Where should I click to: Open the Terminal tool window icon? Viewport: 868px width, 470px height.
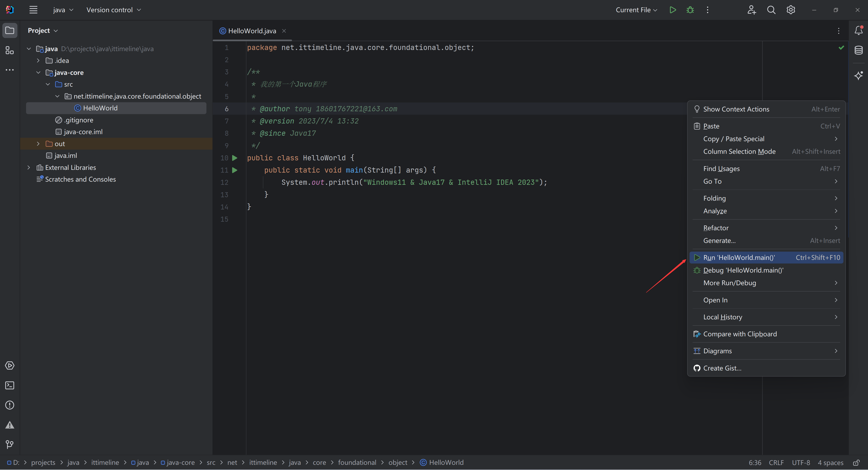click(10, 385)
